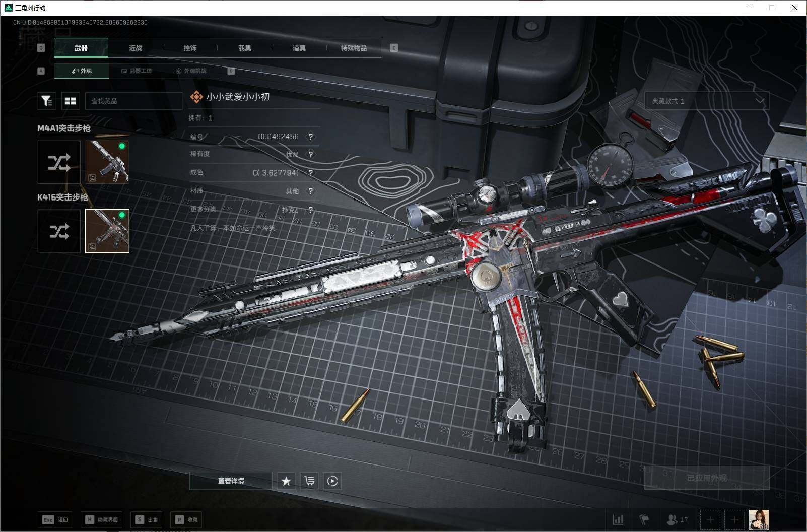Click the E next-tab key hint
Image resolution: width=807 pixels, height=532 pixels.
(394, 48)
